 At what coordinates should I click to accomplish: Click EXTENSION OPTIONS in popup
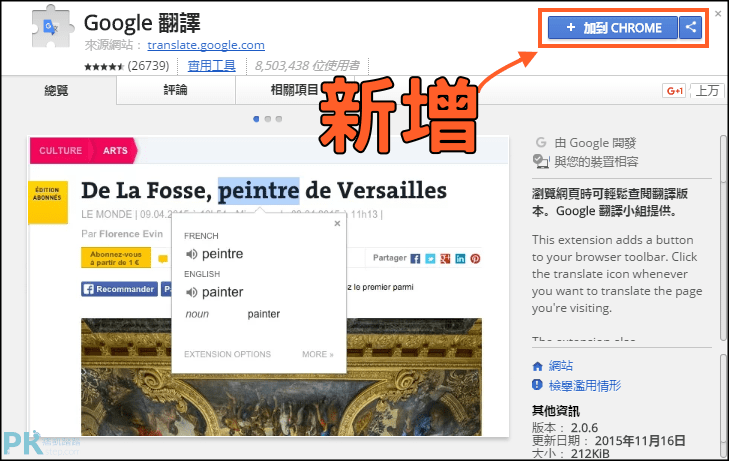pos(227,354)
